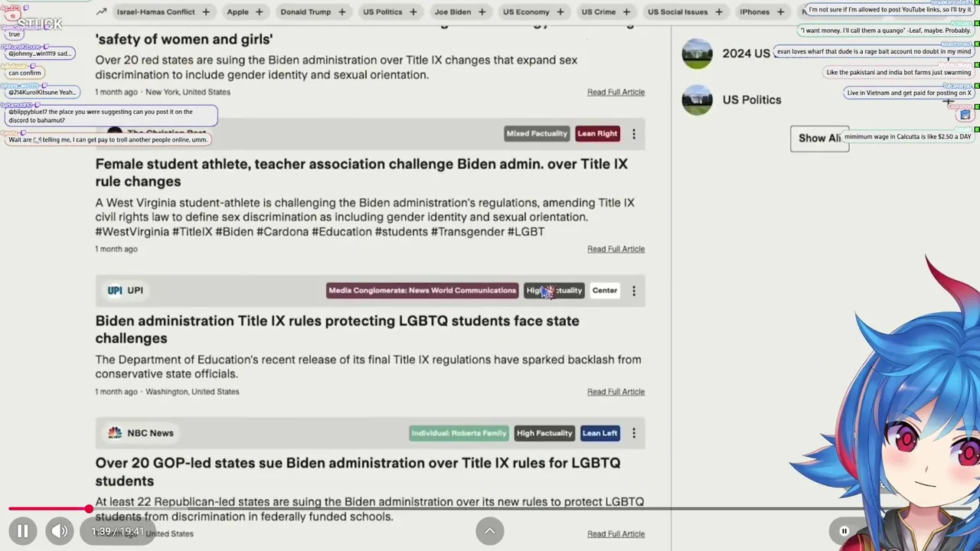Select the US Economy topic chip

point(526,11)
